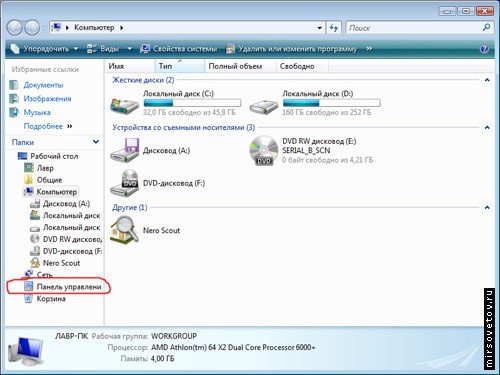The image size is (500, 375).
Task: Open the address bar history dropdown arrow
Action: coord(319,28)
